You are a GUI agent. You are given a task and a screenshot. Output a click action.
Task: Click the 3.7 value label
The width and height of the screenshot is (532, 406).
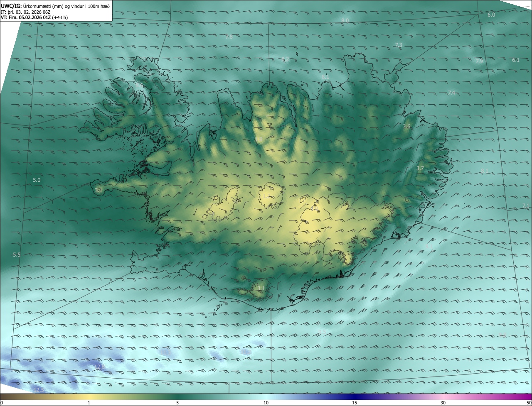(420, 168)
